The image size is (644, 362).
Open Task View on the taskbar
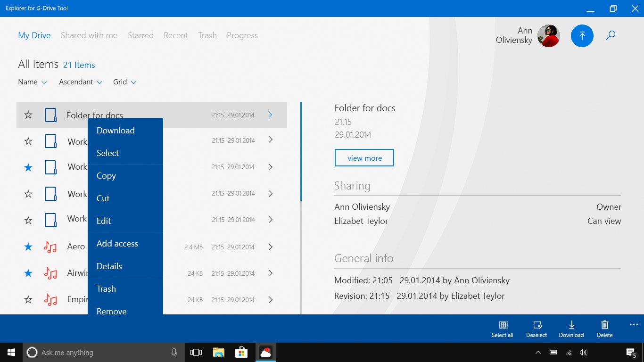pyautogui.click(x=196, y=352)
